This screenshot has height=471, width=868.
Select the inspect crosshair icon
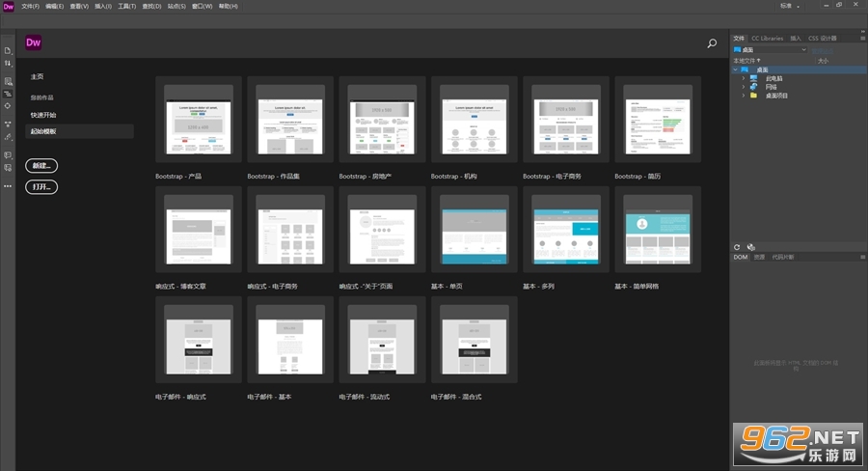[x=8, y=106]
